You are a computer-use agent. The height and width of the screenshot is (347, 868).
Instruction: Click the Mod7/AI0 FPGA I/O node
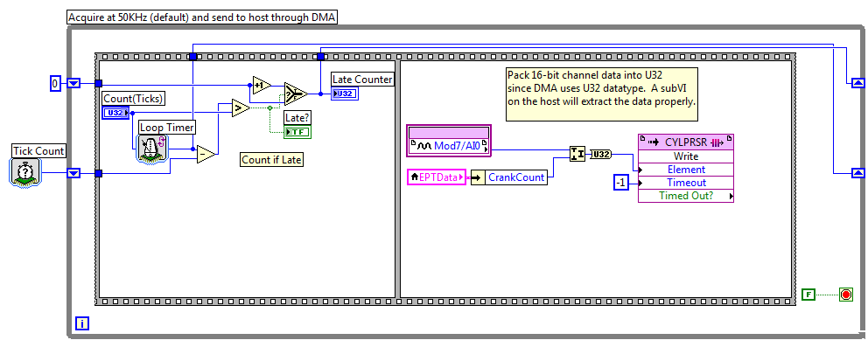(x=449, y=140)
